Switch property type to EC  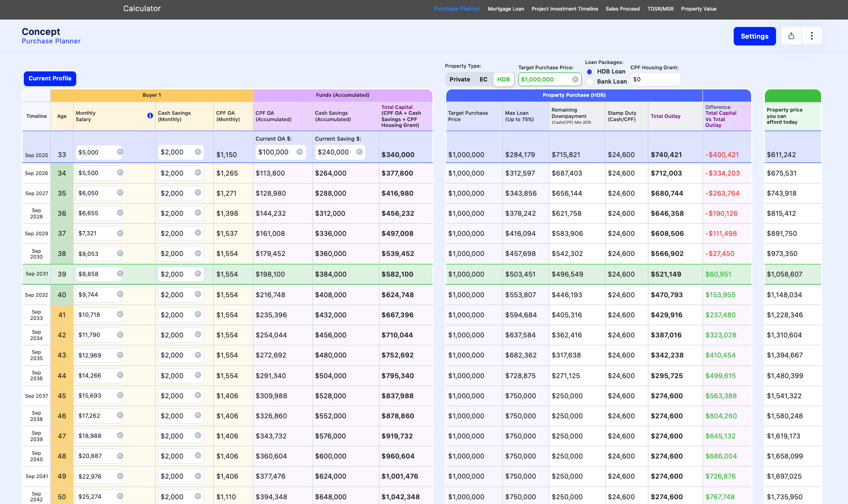(x=483, y=79)
